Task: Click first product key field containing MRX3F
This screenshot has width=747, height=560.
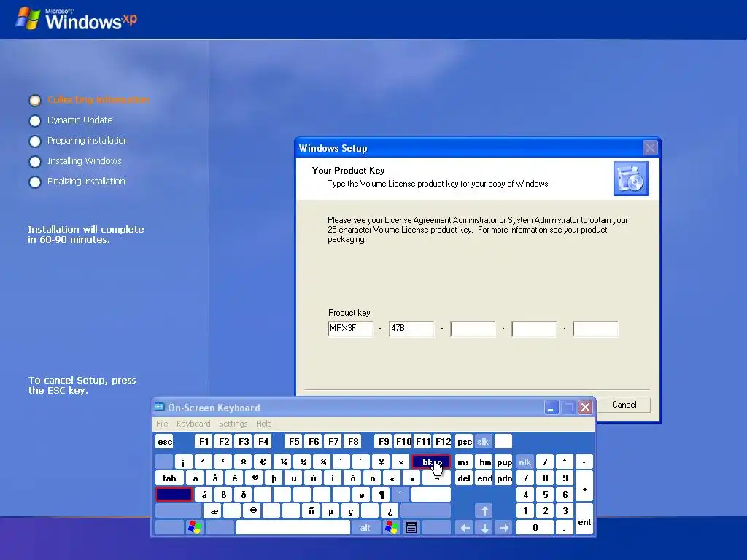Action: click(x=350, y=329)
